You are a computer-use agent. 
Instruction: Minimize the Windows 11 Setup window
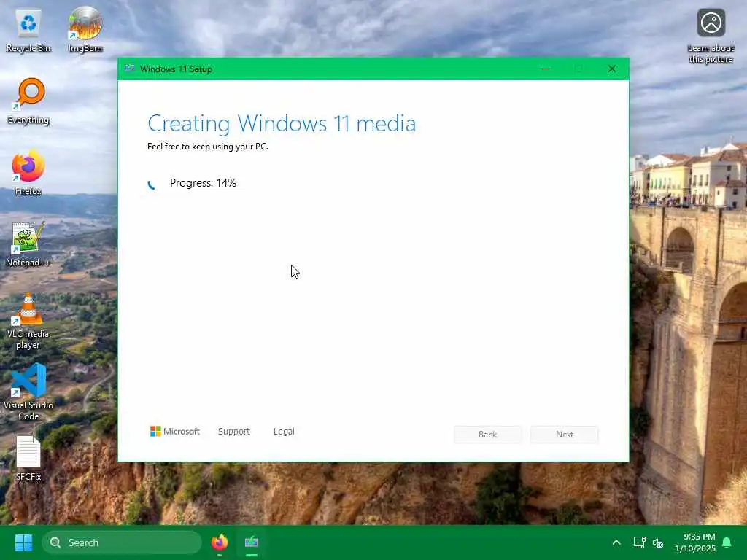coord(546,69)
